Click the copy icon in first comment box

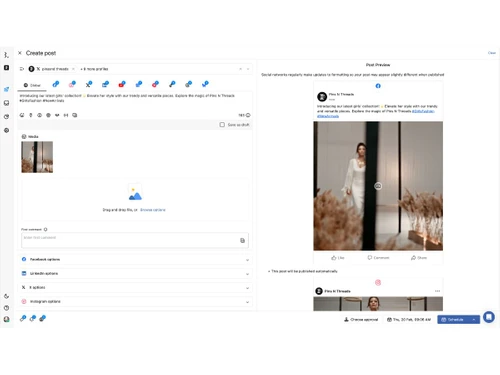pyautogui.click(x=242, y=240)
